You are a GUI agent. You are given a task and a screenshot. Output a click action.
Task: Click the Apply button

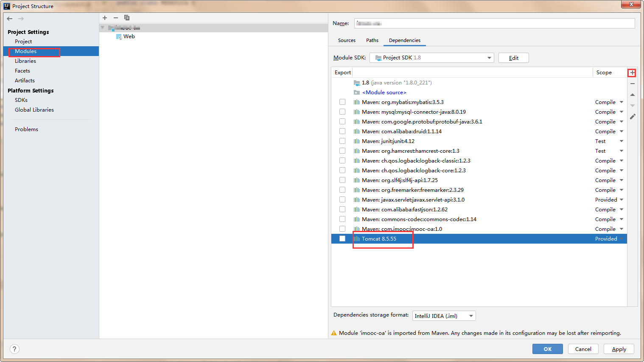(619, 349)
